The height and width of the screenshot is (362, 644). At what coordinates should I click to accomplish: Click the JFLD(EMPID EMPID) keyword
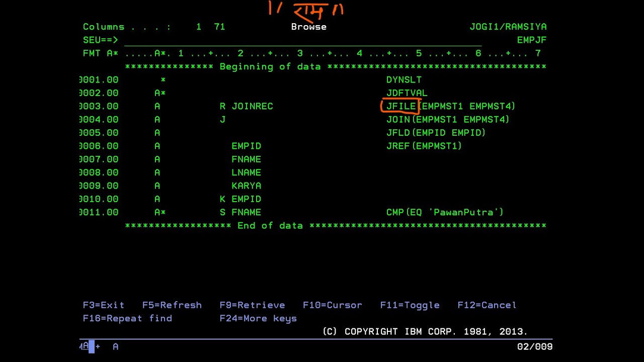pyautogui.click(x=436, y=133)
